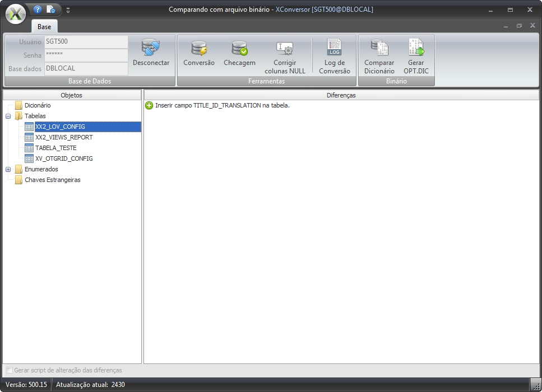Open the Log de Conversão
The width and height of the screenshot is (542, 392).
[334, 49]
